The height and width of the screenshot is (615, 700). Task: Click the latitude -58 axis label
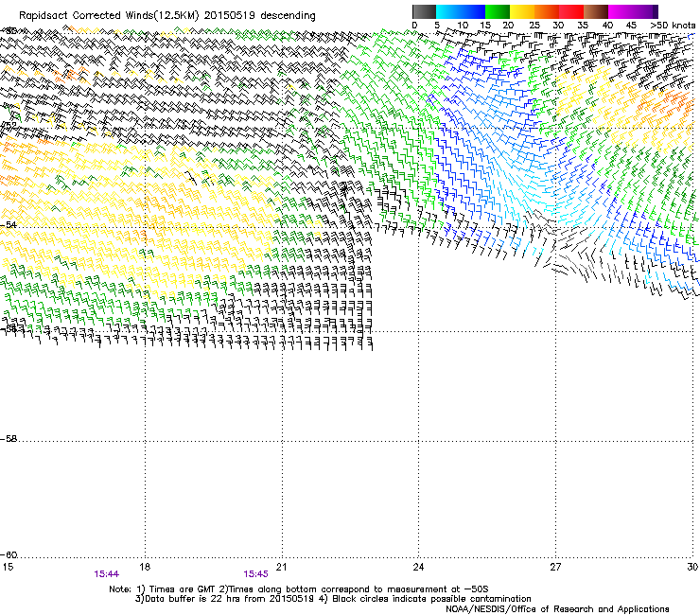pyautogui.click(x=9, y=439)
